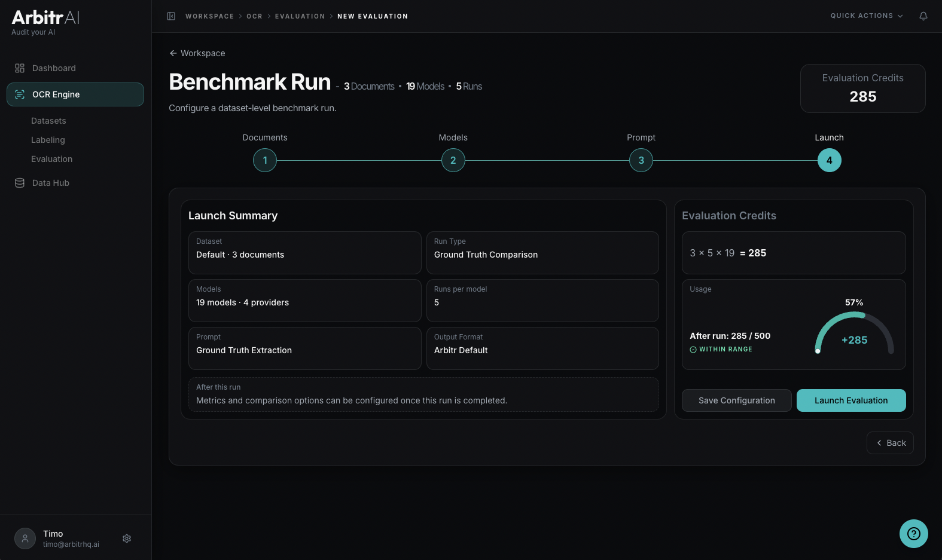
Task: Click the NEW EVALUATION breadcrumb
Action: point(373,16)
